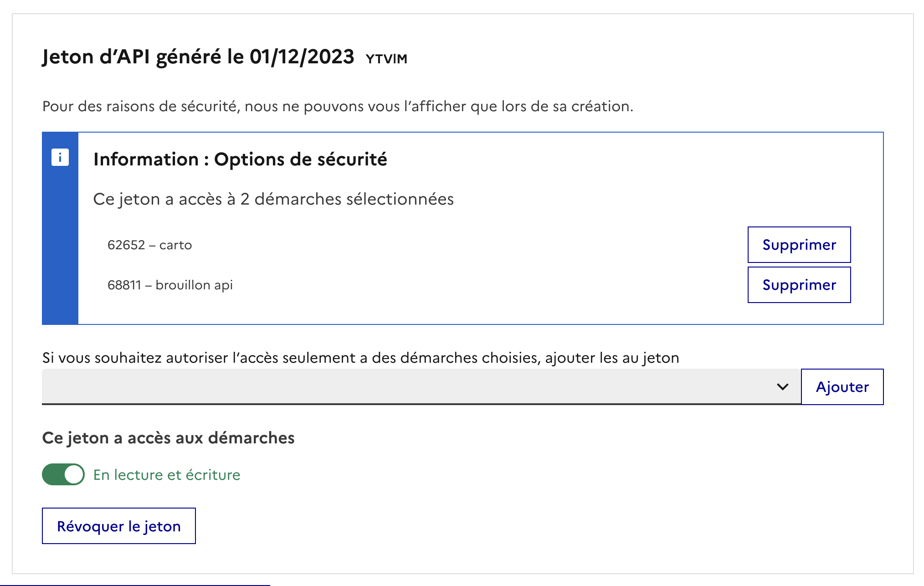Viewport: 924px width, 586px height.
Task: Revoke the token with Révoquer le jeton
Action: [x=119, y=526]
